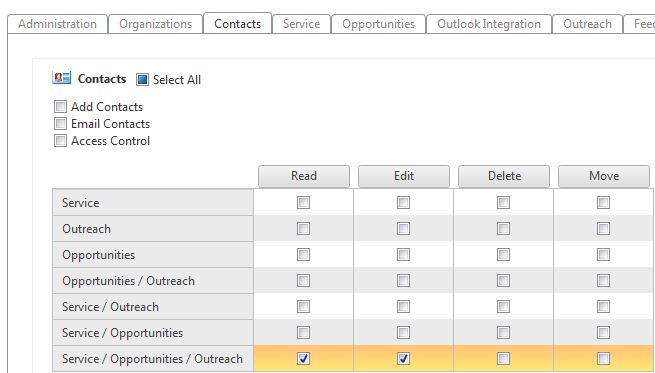Check Move for the Outreach row
The image size is (655, 373).
pyautogui.click(x=603, y=228)
